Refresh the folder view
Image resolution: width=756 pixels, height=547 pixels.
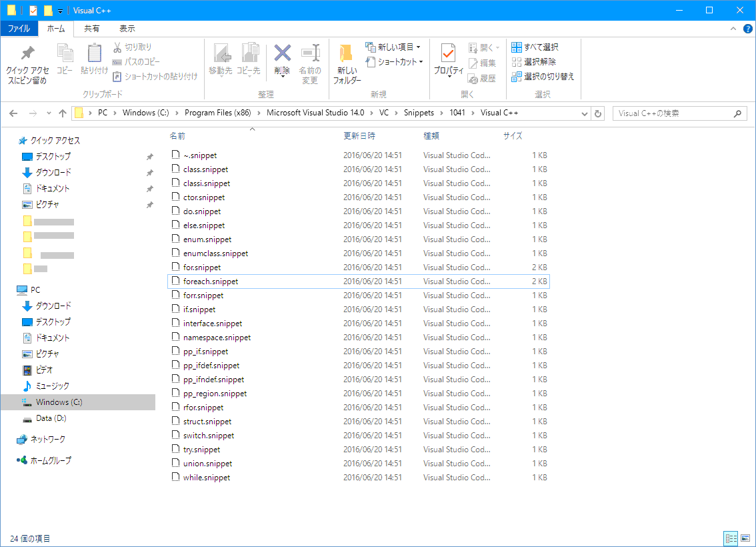598,114
